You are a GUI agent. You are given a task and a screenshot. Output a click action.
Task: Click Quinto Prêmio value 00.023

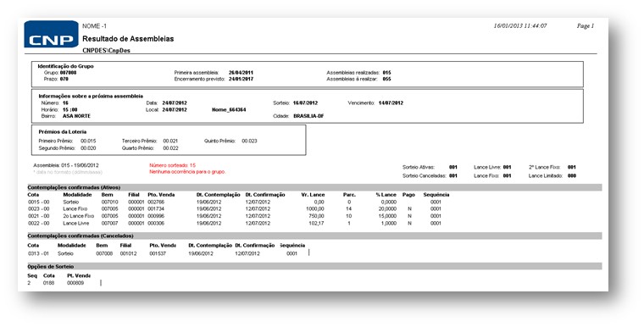click(249, 141)
